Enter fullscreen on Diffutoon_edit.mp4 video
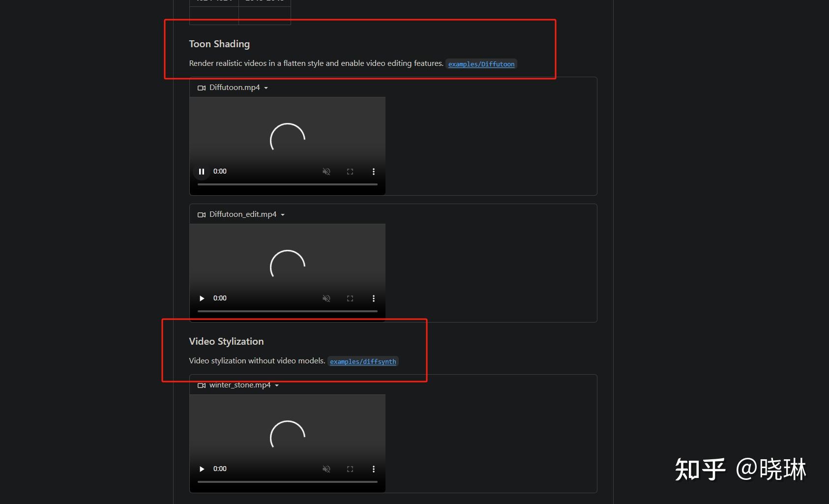Image resolution: width=829 pixels, height=504 pixels. coord(350,298)
